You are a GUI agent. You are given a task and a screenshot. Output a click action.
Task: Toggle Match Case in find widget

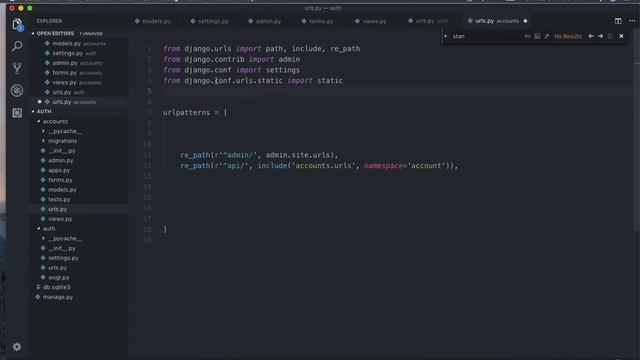(527, 36)
